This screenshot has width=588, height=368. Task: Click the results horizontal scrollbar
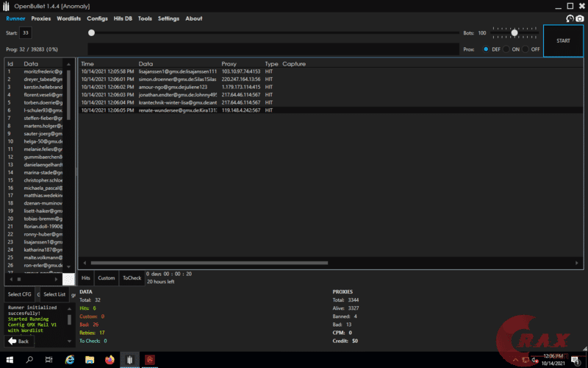(x=209, y=263)
